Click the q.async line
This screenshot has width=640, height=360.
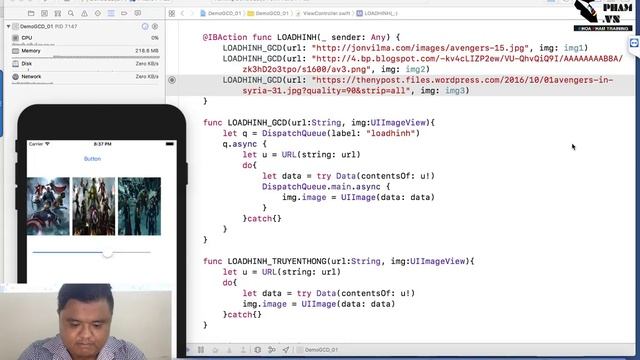click(244, 144)
